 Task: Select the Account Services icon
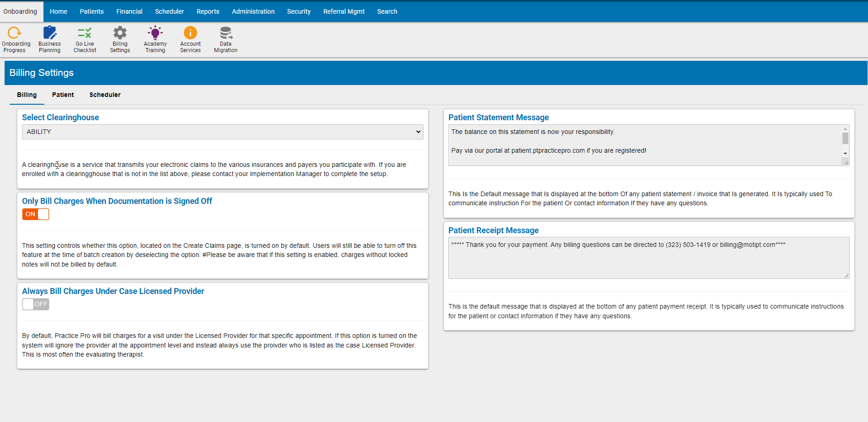pos(190,39)
